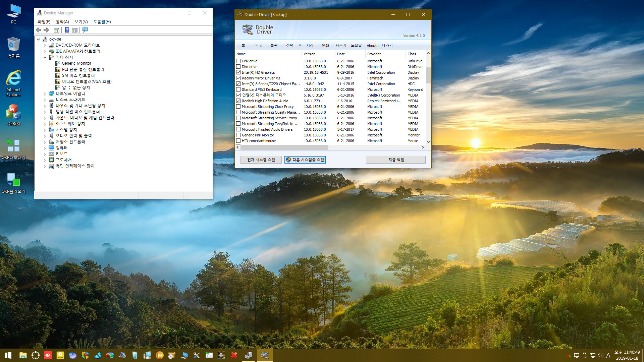
Task: Open the Internet Explorer desktop icon
Action: 13,83
